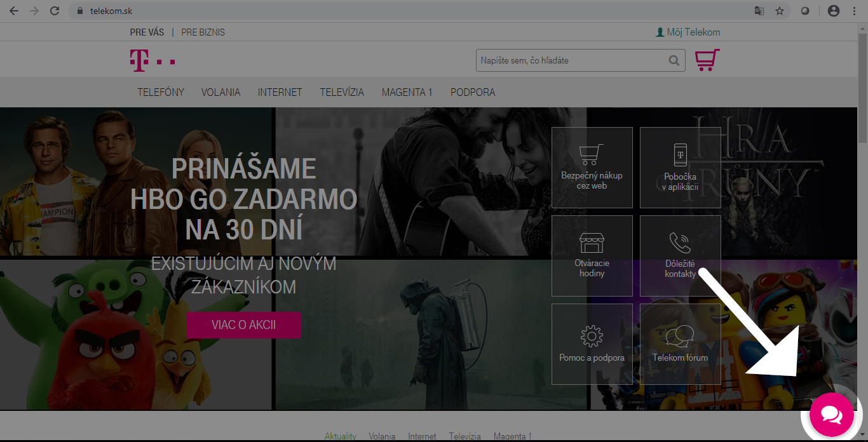The height and width of the screenshot is (442, 868).
Task: Open Otváracie hodiny tile
Action: 592,255
